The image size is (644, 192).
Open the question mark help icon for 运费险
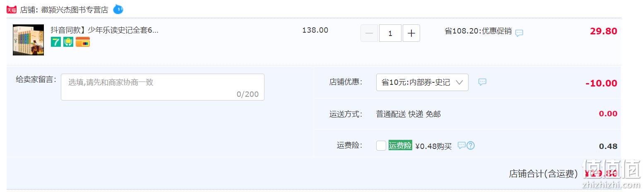(x=471, y=145)
